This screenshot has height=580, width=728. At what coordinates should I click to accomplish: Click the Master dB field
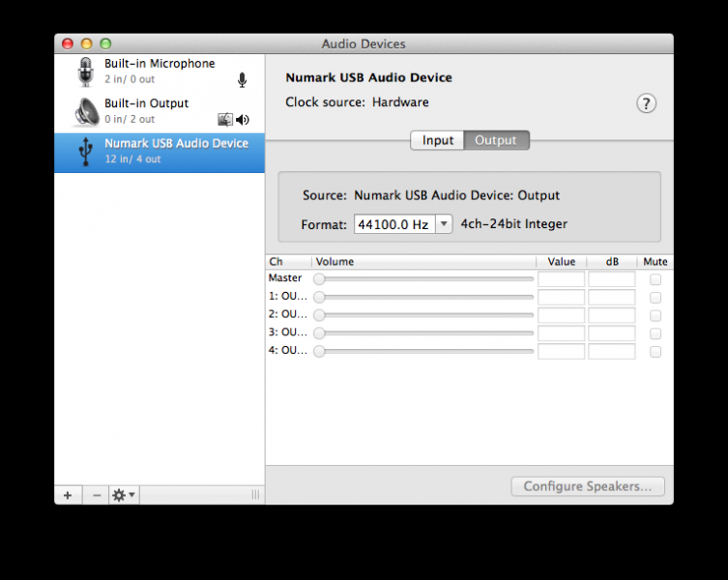tap(611, 279)
